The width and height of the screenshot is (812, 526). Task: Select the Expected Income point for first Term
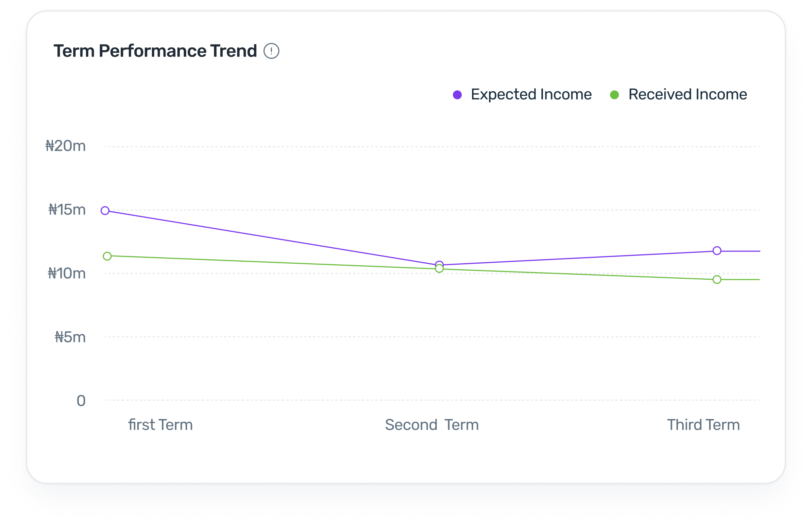click(105, 211)
